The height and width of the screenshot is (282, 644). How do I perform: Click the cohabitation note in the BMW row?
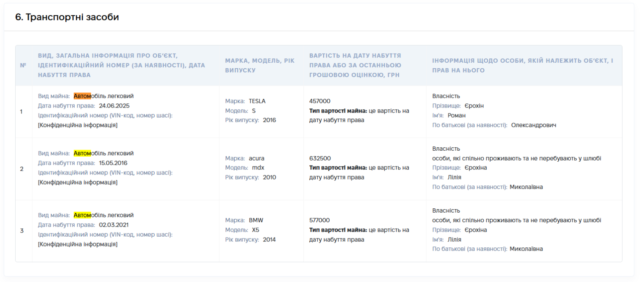pos(516,220)
